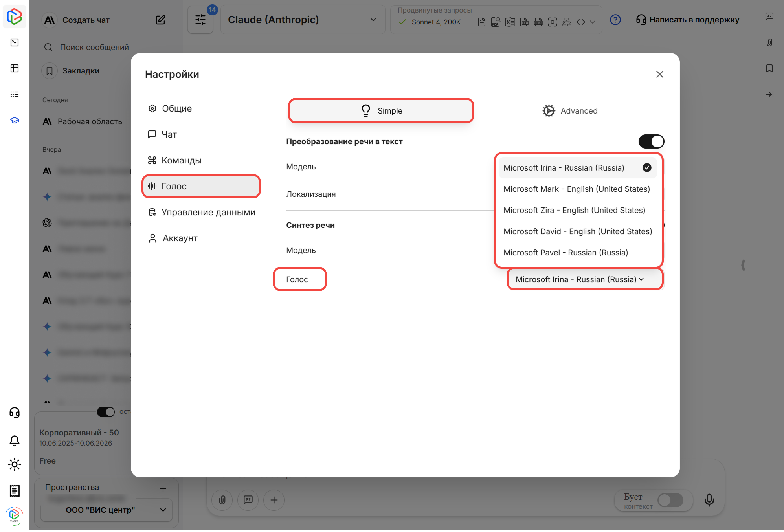Click the headset support icon in left rail
784x532 pixels.
[15, 413]
